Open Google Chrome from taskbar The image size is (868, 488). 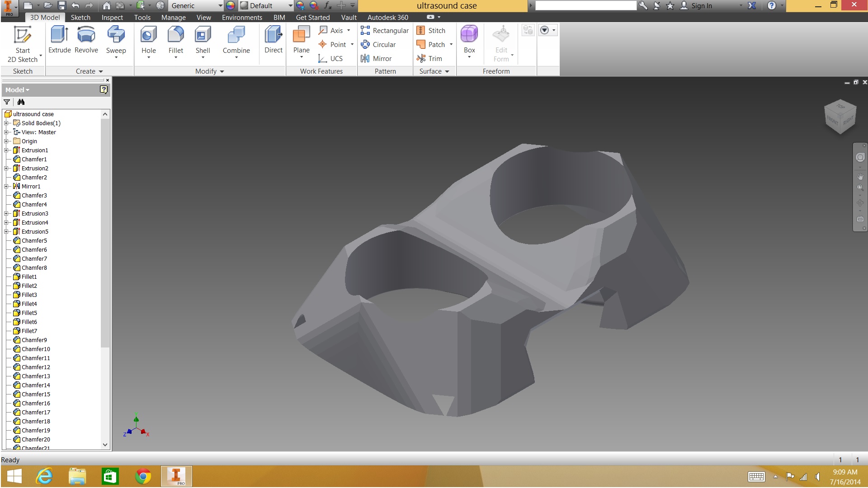coord(143,476)
